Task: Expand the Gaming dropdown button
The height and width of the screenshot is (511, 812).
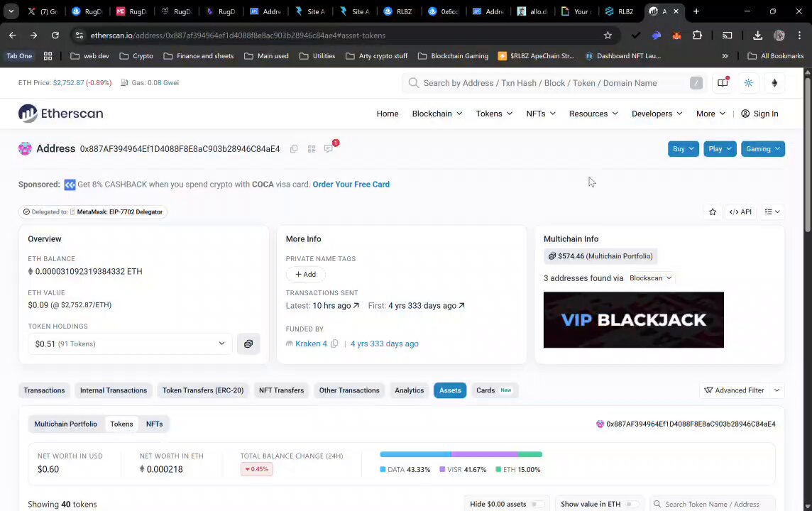Action: click(x=763, y=148)
